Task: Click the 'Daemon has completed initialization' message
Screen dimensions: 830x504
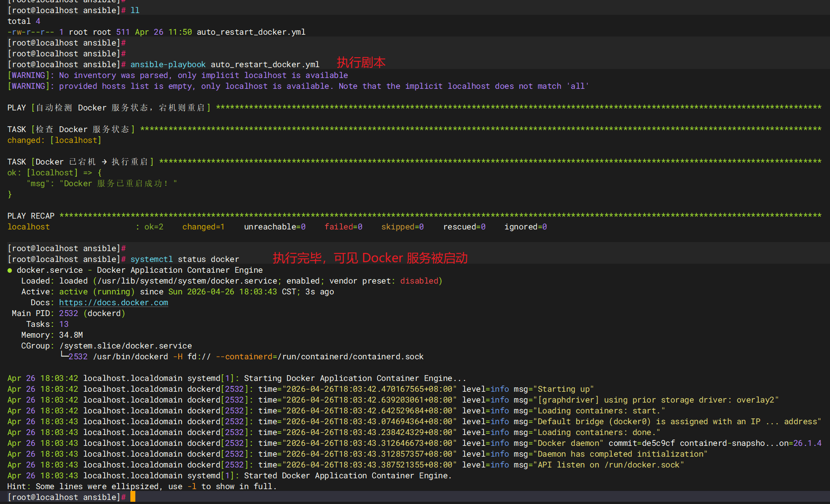Action: pos(620,454)
